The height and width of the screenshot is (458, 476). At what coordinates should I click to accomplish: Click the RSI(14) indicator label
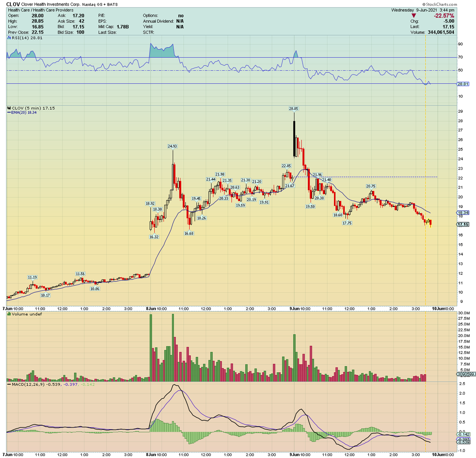click(27, 38)
